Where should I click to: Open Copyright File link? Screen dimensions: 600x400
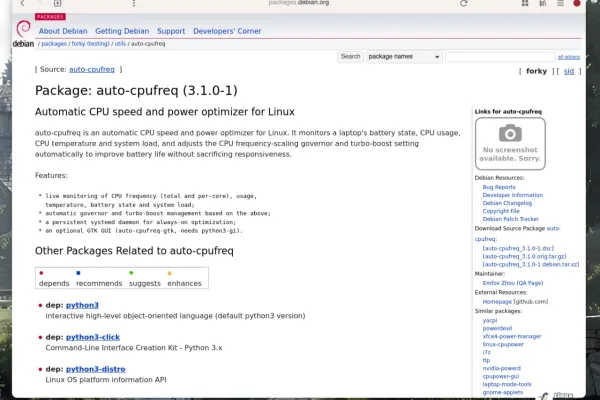(x=501, y=211)
